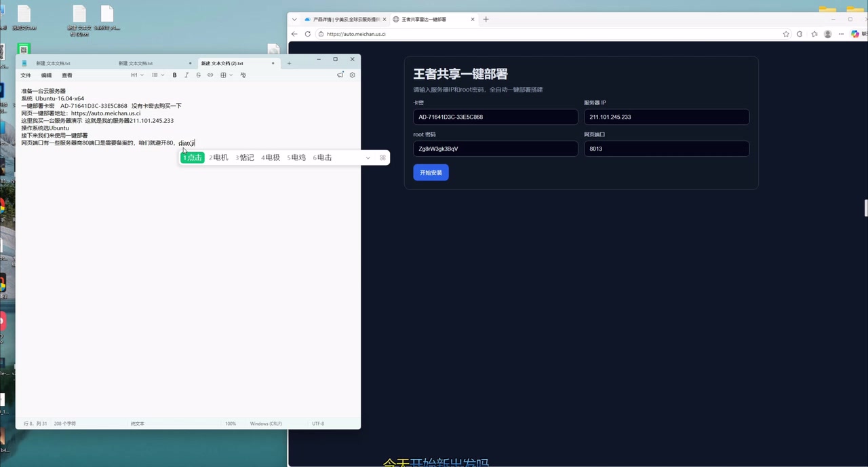Click the Notepad app icon in title bar
This screenshot has width=868, height=467.
pyautogui.click(x=24, y=63)
